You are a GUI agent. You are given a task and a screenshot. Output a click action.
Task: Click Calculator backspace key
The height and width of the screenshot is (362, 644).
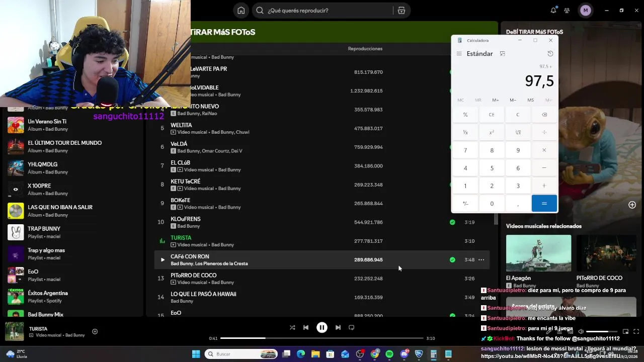[x=544, y=115]
